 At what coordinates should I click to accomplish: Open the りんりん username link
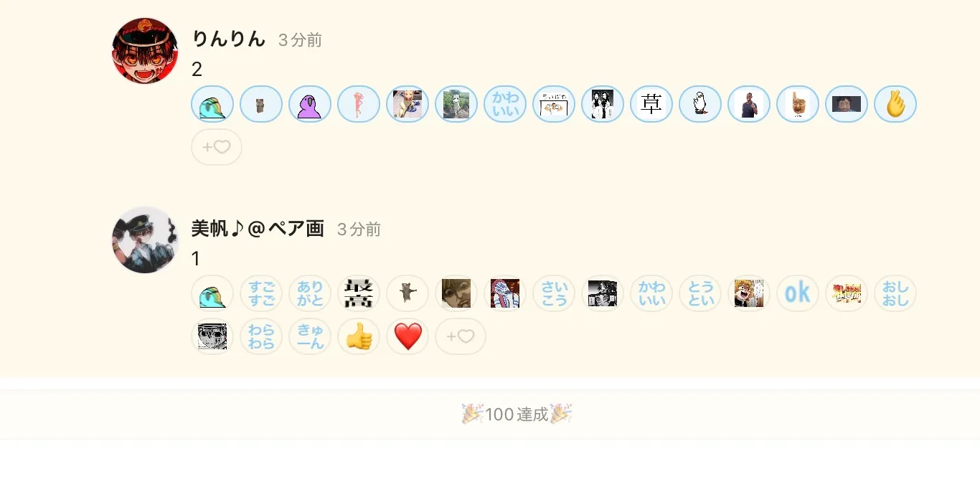coord(229,39)
